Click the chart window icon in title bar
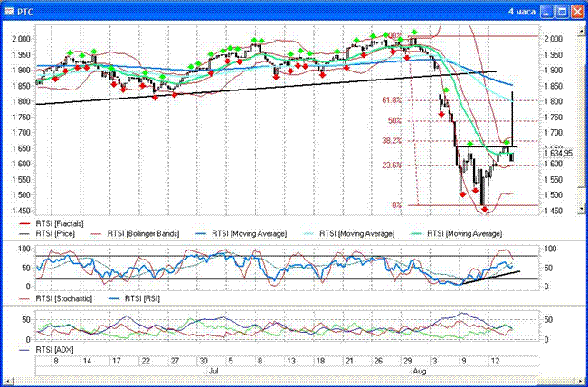Image resolution: width=588 pixels, height=387 pixels. pyautogui.click(x=9, y=12)
